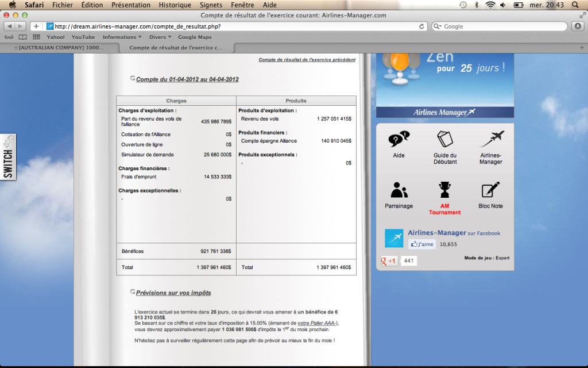
Task: Open Compte de résultat de l'exercice précédent link
Action: coord(307,59)
